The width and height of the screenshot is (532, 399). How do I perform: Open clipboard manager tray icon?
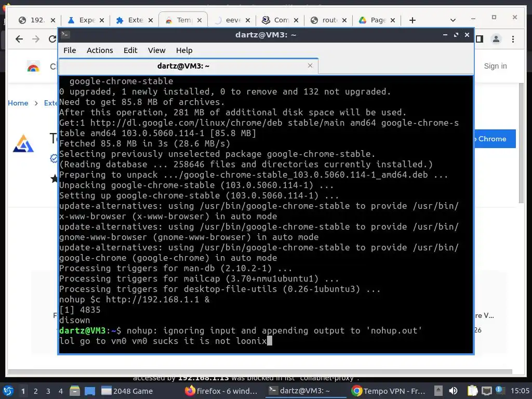coord(472,391)
